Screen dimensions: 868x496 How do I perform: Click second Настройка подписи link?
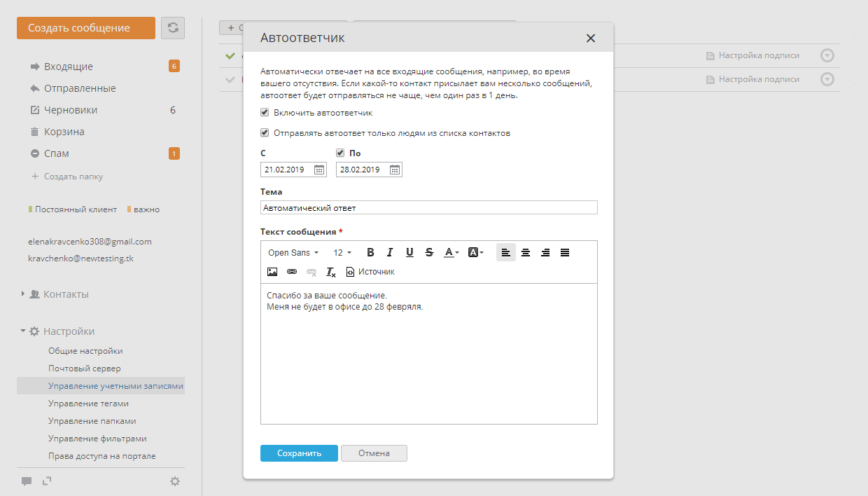[752, 79]
